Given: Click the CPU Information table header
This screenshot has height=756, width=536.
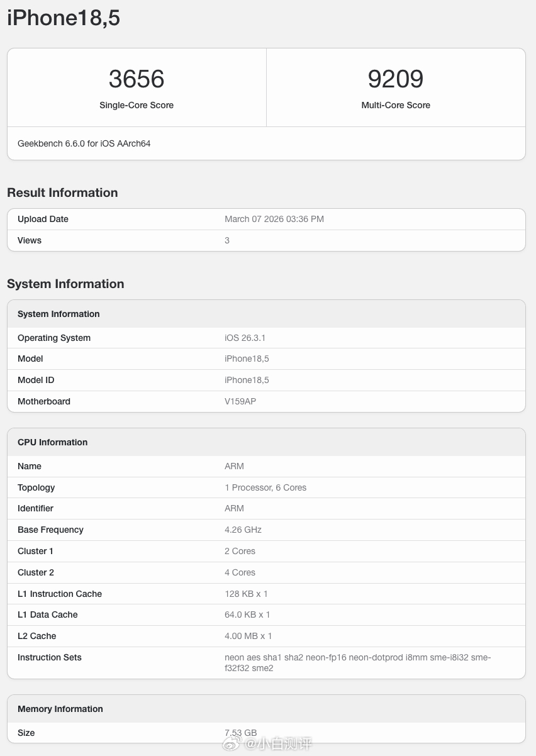Looking at the screenshot, I should point(53,442).
